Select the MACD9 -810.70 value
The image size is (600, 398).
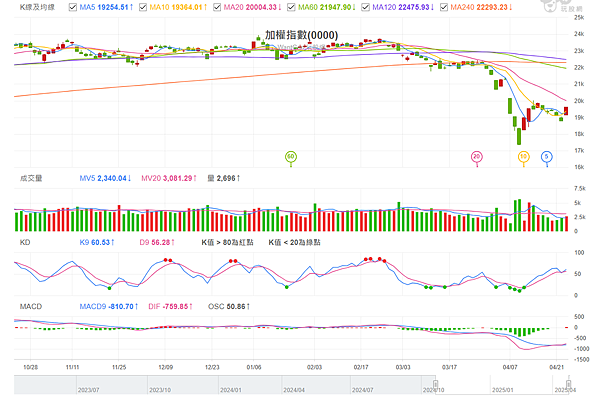point(109,307)
